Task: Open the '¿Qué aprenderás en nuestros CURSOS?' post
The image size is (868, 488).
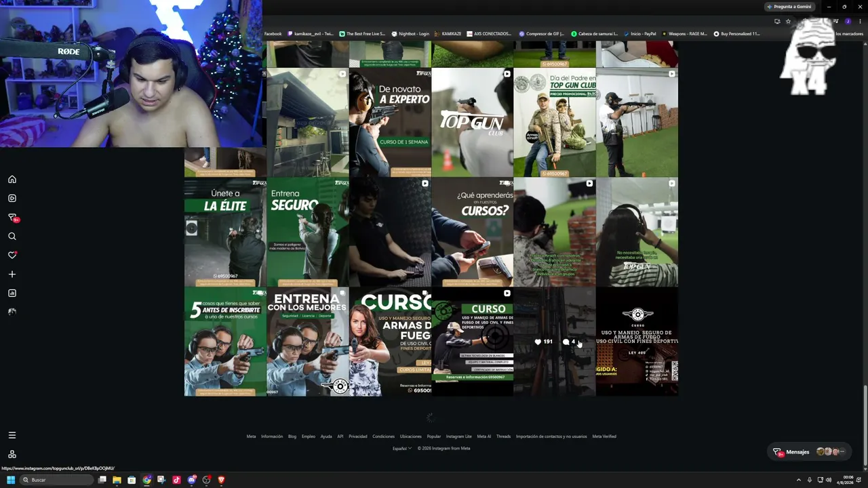Action: pyautogui.click(x=472, y=232)
